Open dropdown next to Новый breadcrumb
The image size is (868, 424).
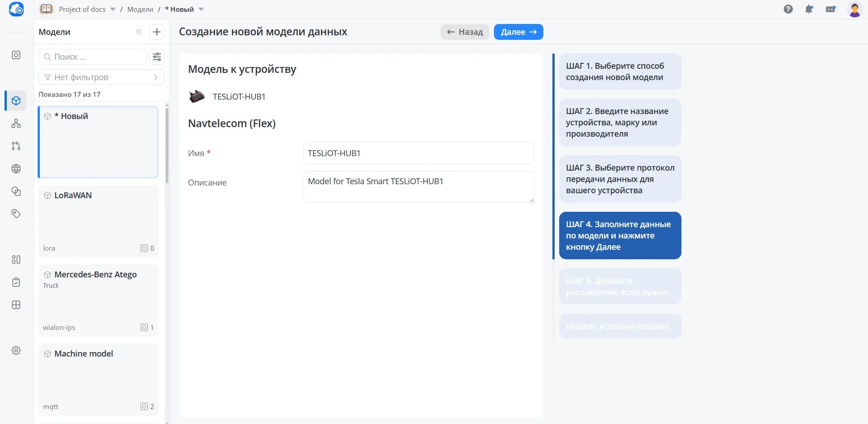(201, 9)
